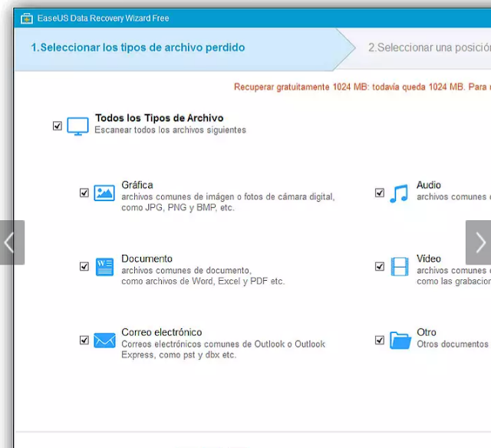The image size is (491, 448).
Task: Click the Audio label
Action: coord(429,185)
